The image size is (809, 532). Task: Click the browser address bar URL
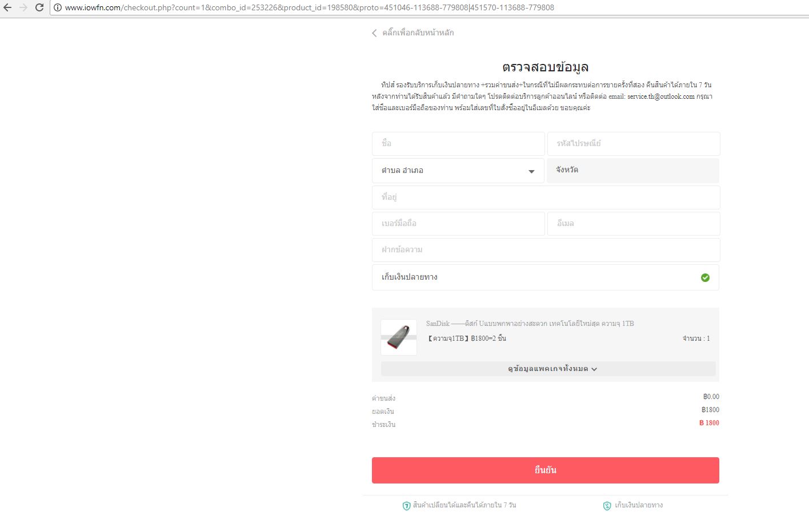[x=309, y=7]
